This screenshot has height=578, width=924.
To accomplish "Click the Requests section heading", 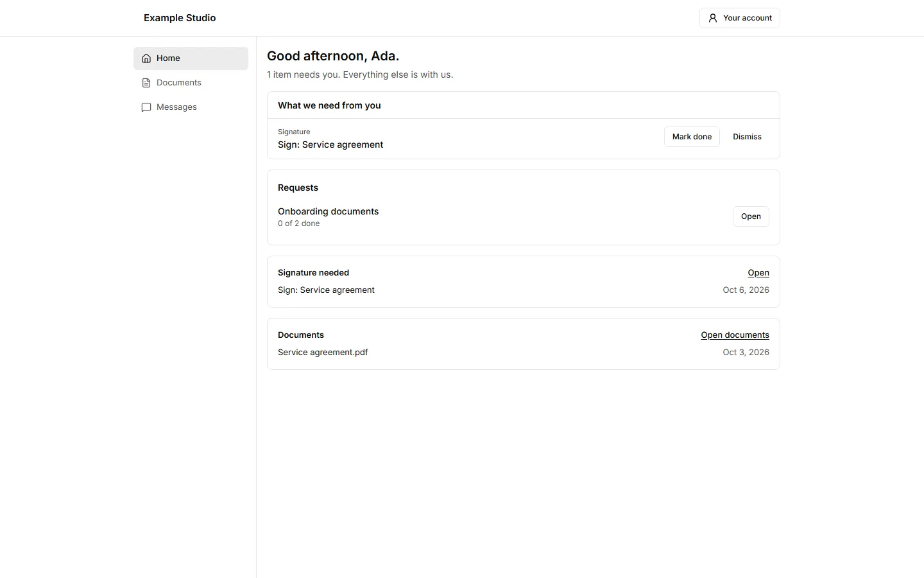I will click(298, 188).
